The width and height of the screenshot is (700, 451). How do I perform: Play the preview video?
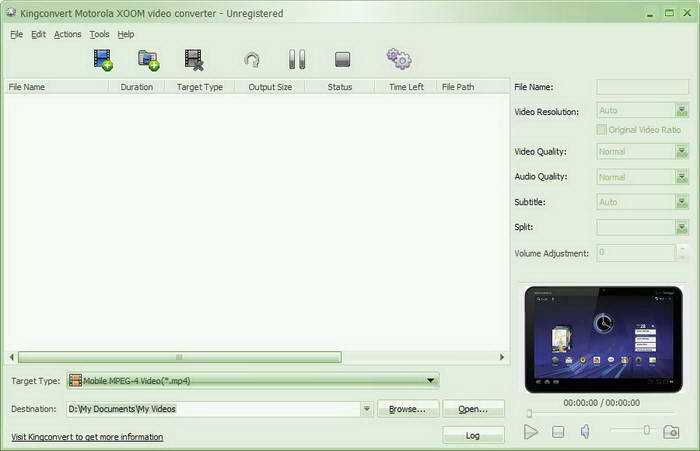tap(531, 431)
